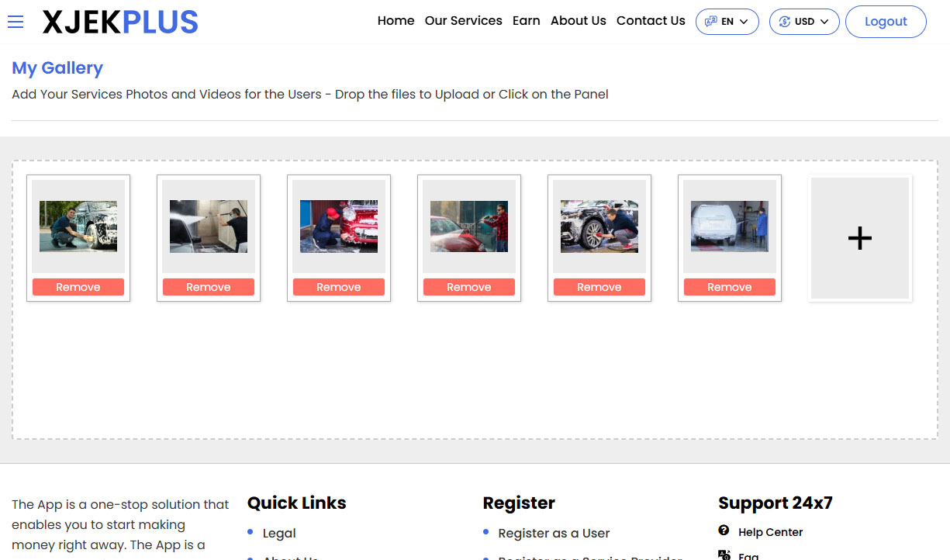Click the XJEKPLUS logo
The width and height of the screenshot is (950, 560).
tap(120, 22)
